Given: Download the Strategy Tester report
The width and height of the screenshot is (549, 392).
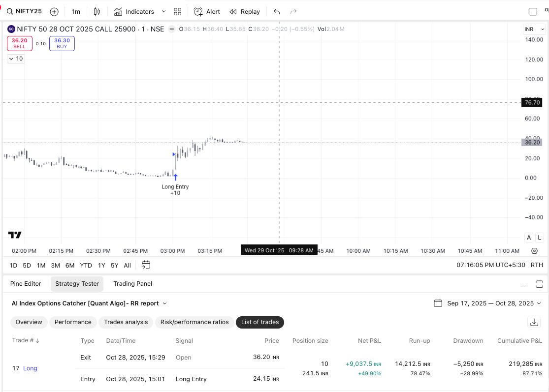Looking at the screenshot, I should click(534, 322).
